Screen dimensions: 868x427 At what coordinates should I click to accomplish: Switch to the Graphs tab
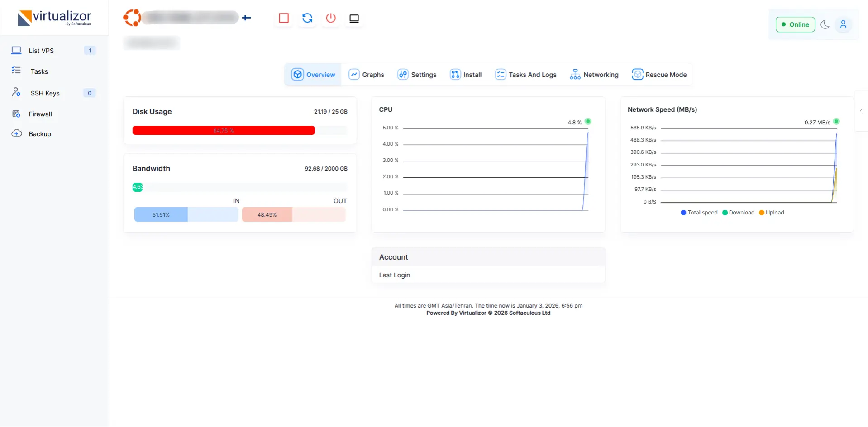click(x=367, y=75)
